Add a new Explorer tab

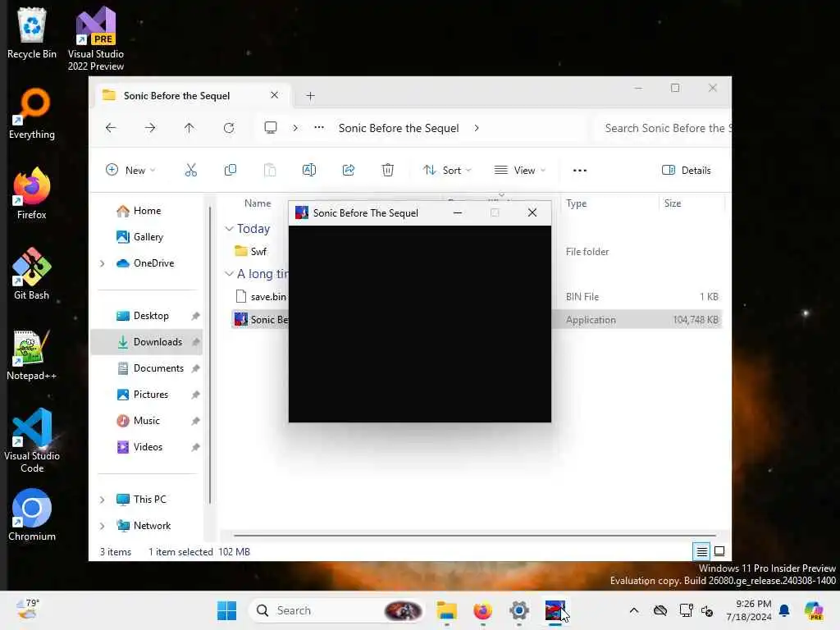click(x=310, y=96)
